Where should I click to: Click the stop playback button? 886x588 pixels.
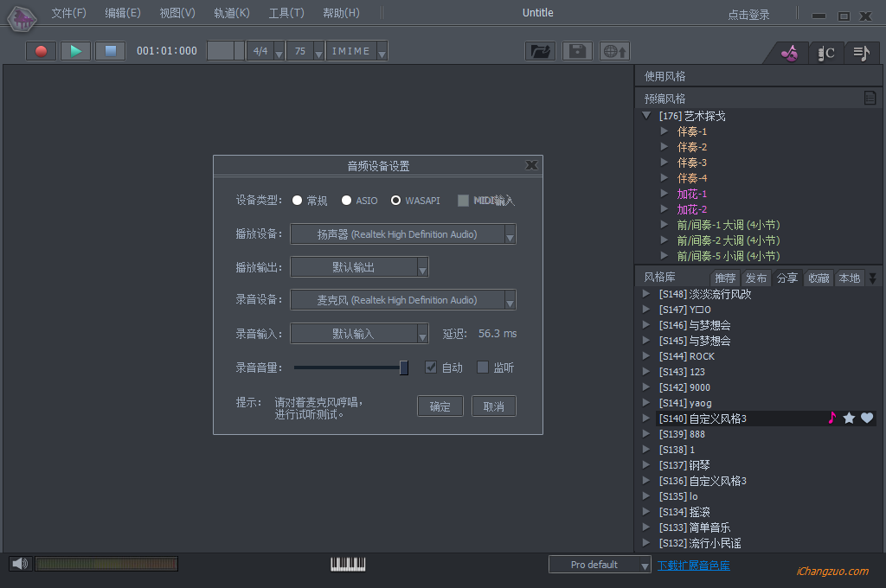pos(110,51)
